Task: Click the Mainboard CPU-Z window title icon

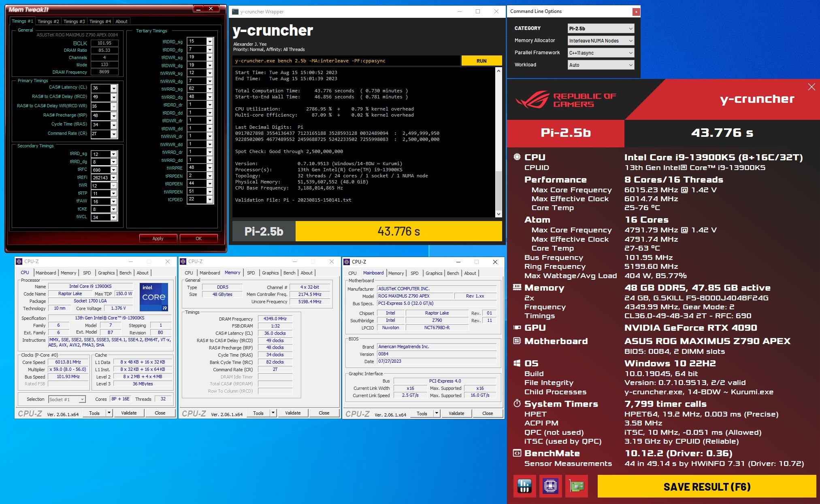Action: tap(347, 262)
